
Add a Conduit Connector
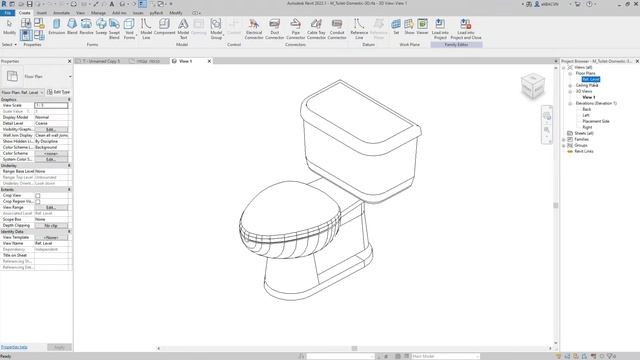[x=337, y=29]
